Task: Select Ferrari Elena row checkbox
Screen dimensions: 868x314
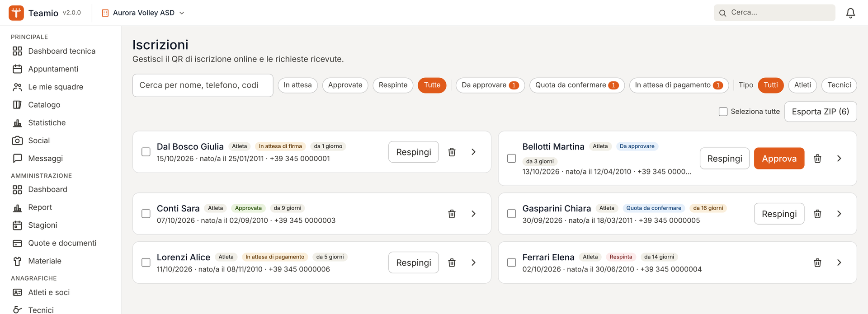Action: click(x=512, y=262)
